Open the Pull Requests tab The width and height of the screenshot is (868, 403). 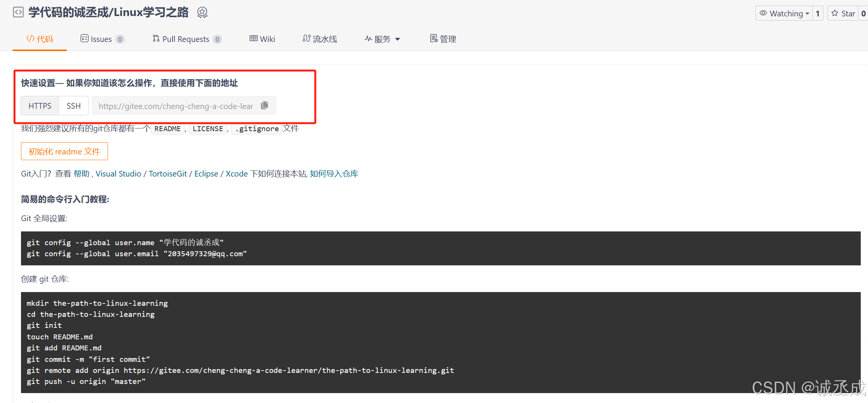187,39
